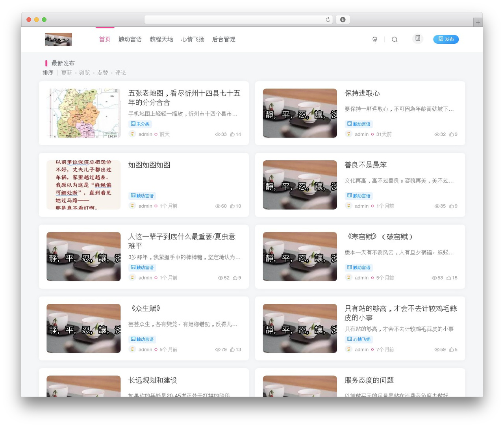Click the eye views icon showing 33
The height and width of the screenshot is (427, 504).
pos(218,134)
